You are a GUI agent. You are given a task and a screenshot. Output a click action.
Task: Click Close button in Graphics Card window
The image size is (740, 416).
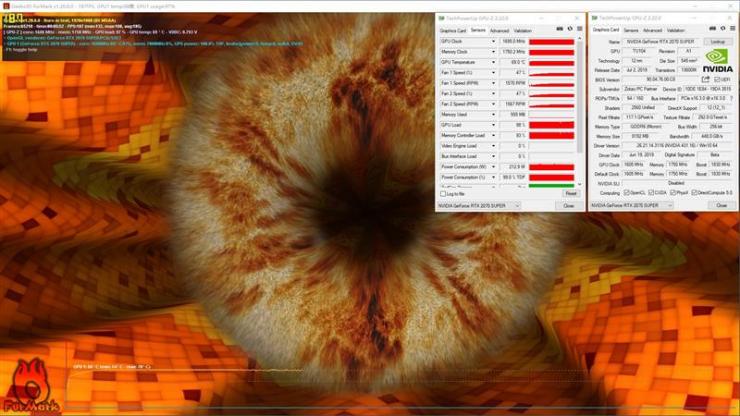tap(722, 205)
